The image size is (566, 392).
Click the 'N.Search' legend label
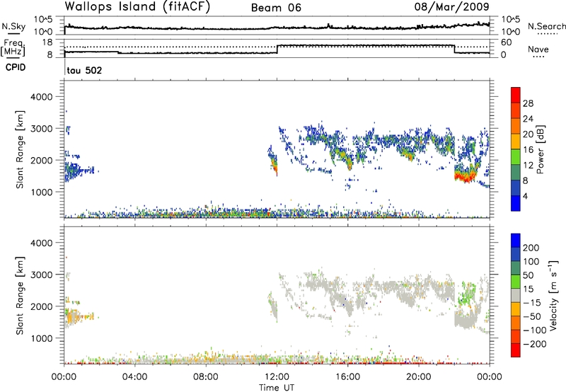coord(547,26)
